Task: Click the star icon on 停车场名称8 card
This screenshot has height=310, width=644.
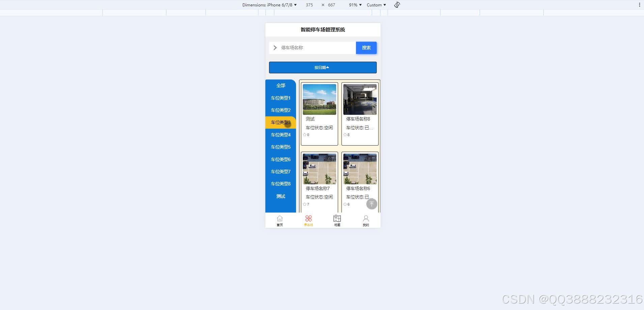Action: (x=345, y=135)
